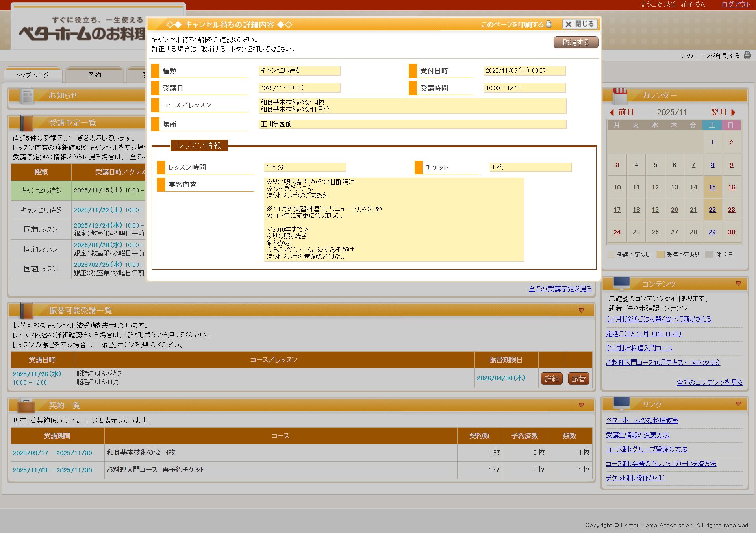Click printer icon in dialog header
Image resolution: width=756 pixels, height=533 pixels.
pos(549,24)
